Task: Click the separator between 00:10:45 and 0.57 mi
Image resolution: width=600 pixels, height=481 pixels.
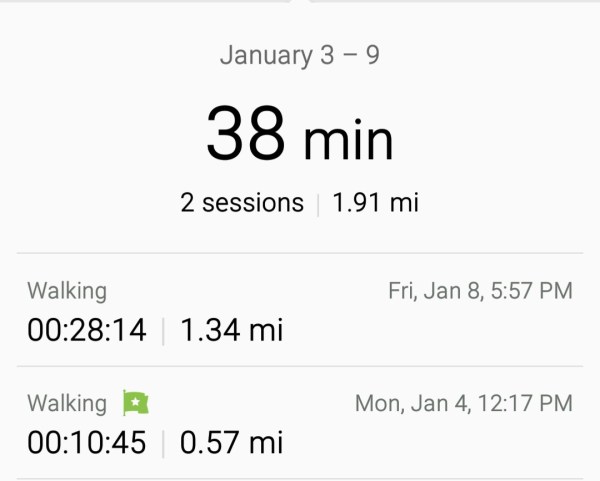Action: 163,443
